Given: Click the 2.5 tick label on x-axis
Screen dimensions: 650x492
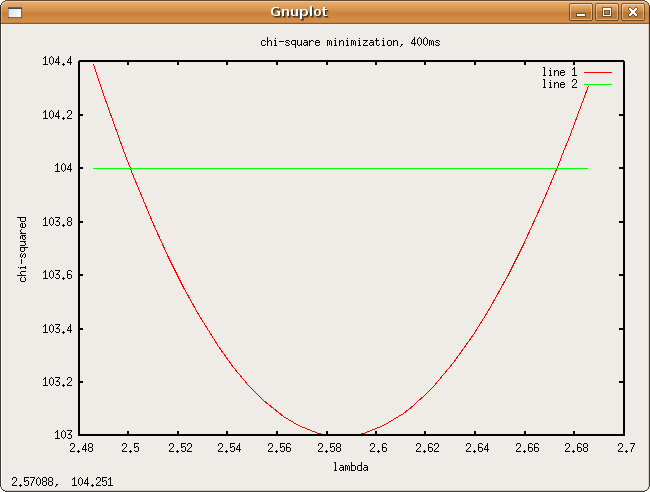Looking at the screenshot, I should [x=129, y=447].
